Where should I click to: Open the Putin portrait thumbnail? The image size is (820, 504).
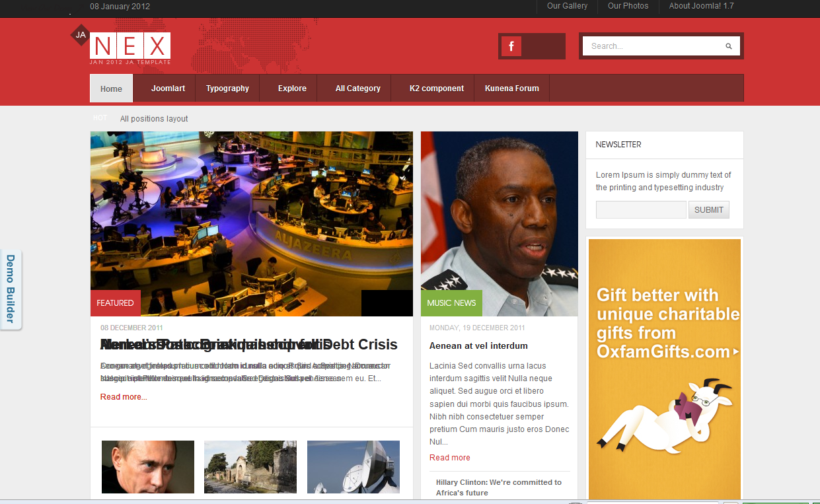(x=148, y=466)
